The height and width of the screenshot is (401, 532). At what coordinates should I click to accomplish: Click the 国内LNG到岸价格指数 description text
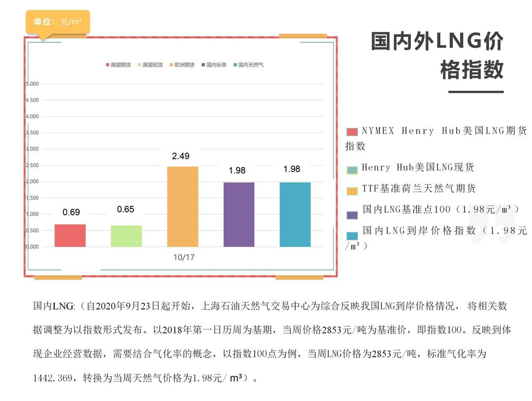tap(436, 238)
